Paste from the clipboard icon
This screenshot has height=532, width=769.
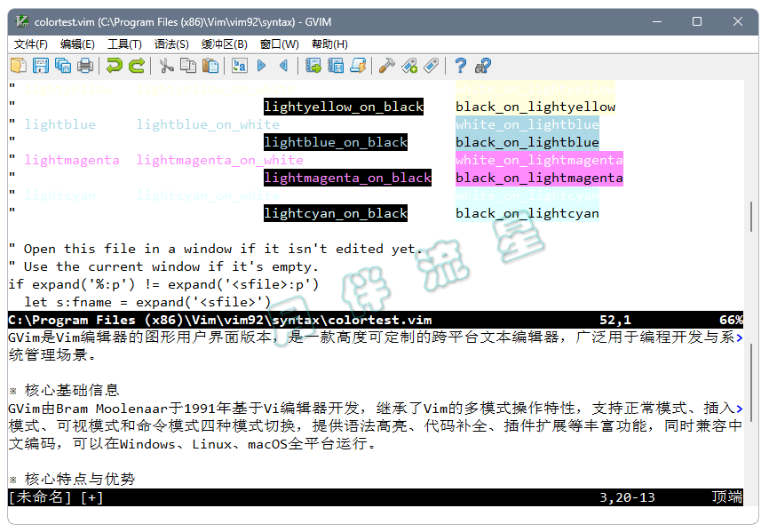click(x=210, y=65)
